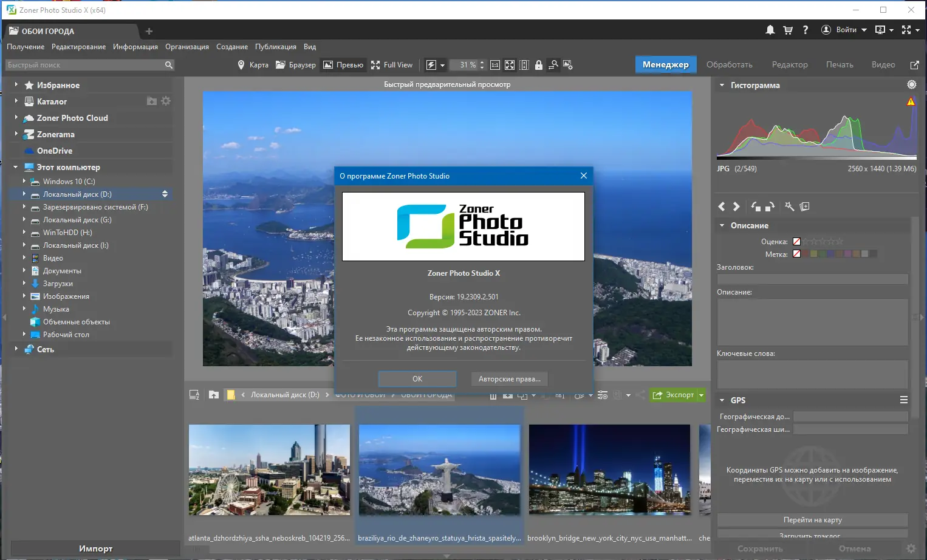Switch to Full View mode

(392, 65)
